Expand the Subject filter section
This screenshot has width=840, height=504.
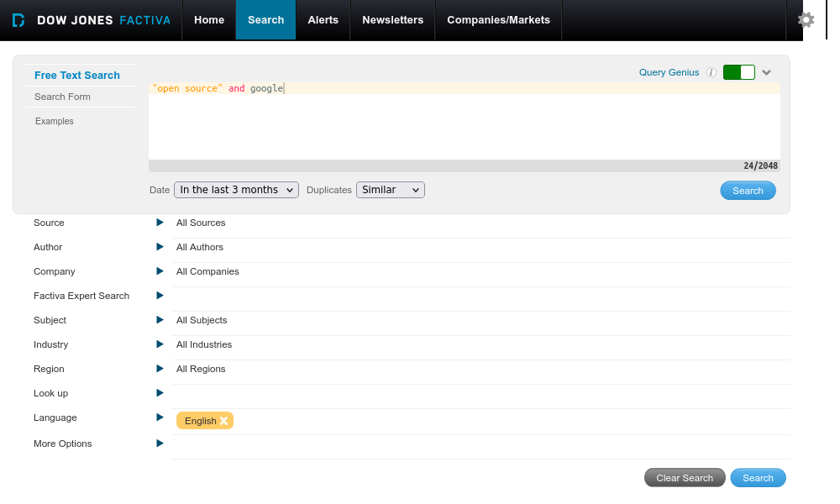click(160, 320)
